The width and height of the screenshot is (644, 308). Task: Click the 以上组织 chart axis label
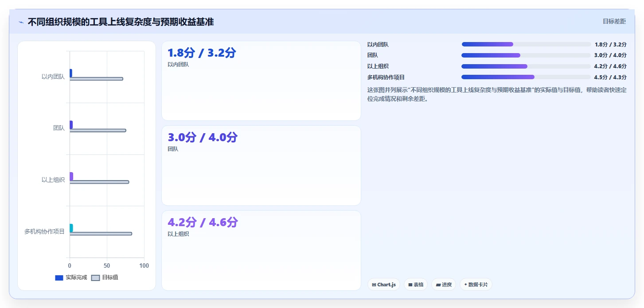53,180
